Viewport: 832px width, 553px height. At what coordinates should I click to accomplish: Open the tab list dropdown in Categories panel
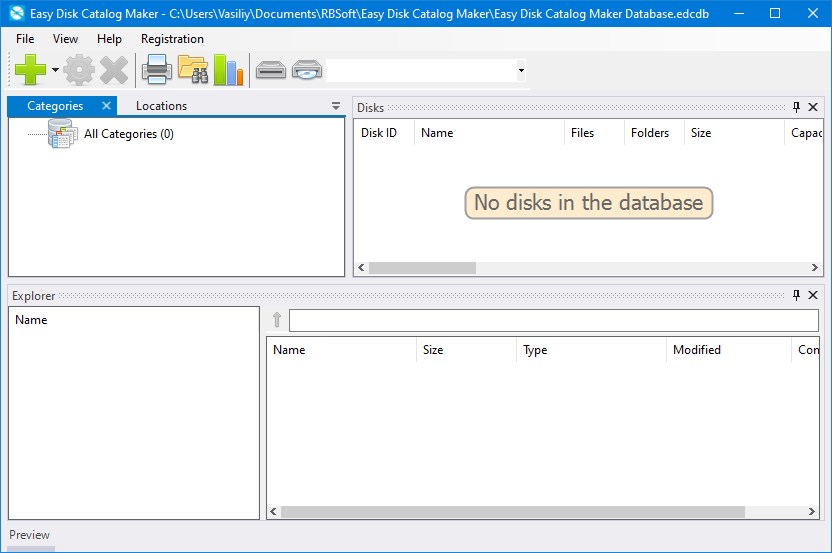336,106
